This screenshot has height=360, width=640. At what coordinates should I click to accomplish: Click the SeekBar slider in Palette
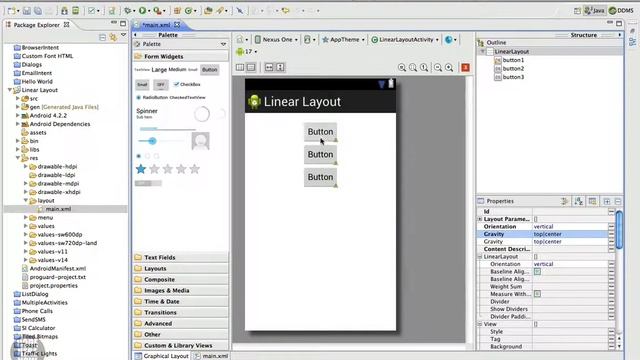161,141
